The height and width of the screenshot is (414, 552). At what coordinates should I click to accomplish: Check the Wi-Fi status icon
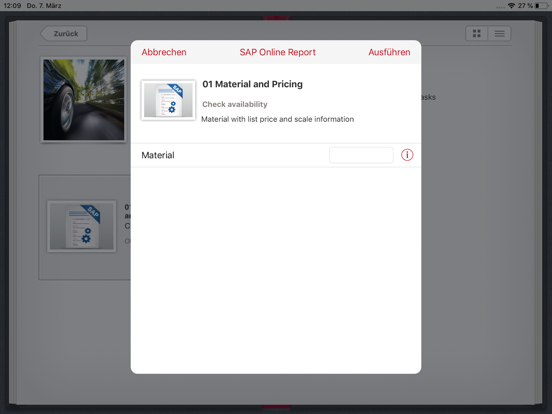pos(511,6)
